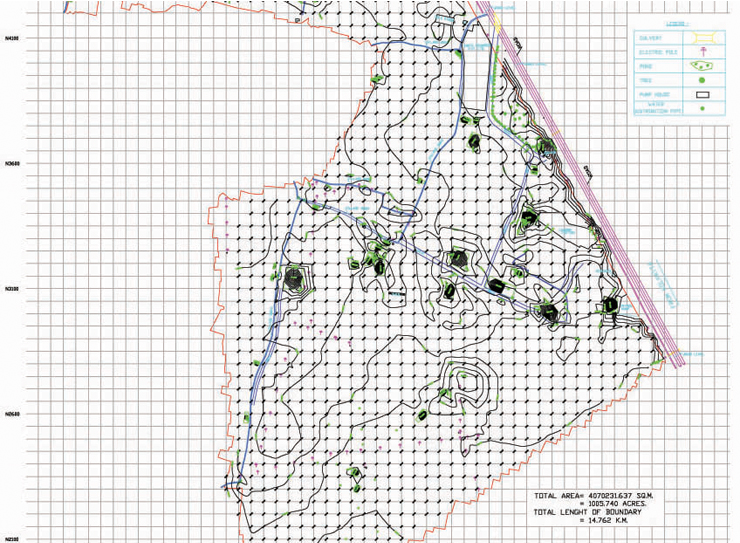Select the N3100 northing grid label
Image resolution: width=740 pixels, height=543 pixels.
pyautogui.click(x=13, y=289)
